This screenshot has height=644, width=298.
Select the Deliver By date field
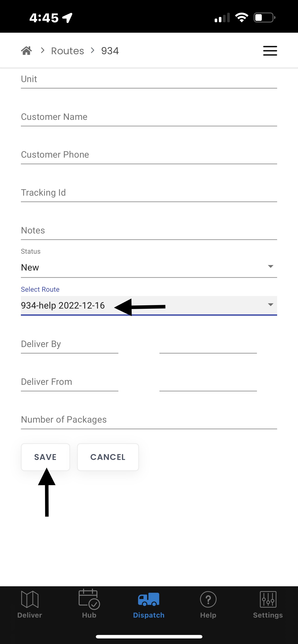click(x=70, y=344)
